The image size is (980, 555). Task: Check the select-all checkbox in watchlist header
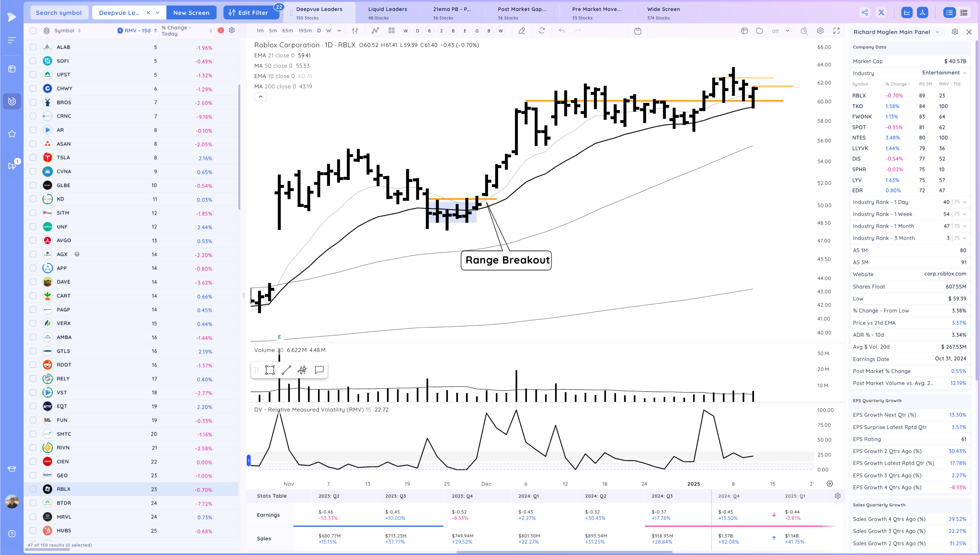[33, 31]
